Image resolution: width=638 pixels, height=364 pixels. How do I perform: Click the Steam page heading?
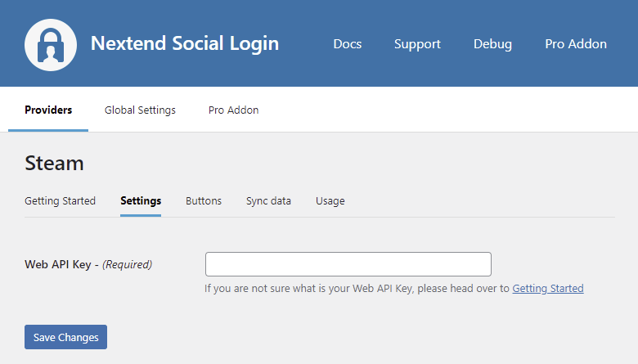click(x=54, y=163)
